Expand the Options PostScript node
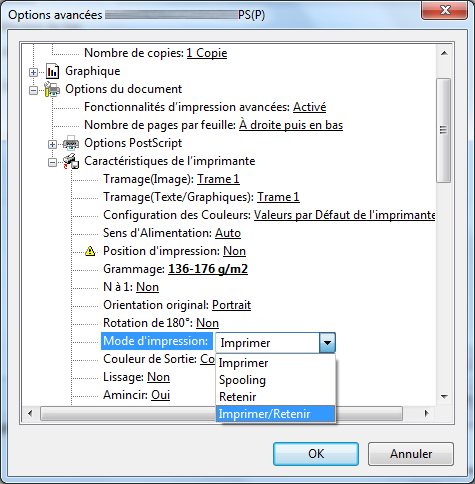475x484 pixels. [x=52, y=144]
